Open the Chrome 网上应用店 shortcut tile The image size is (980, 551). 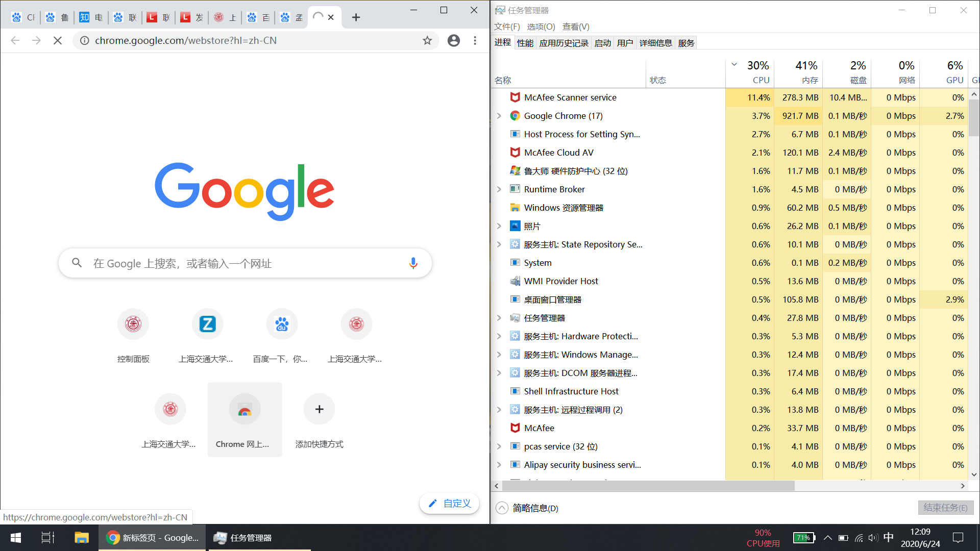(244, 419)
